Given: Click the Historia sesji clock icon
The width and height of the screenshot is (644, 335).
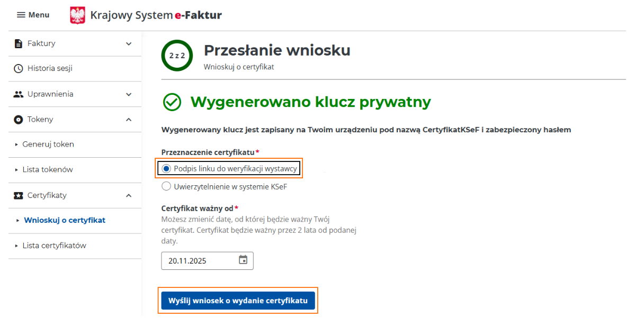Looking at the screenshot, I should click(x=19, y=68).
